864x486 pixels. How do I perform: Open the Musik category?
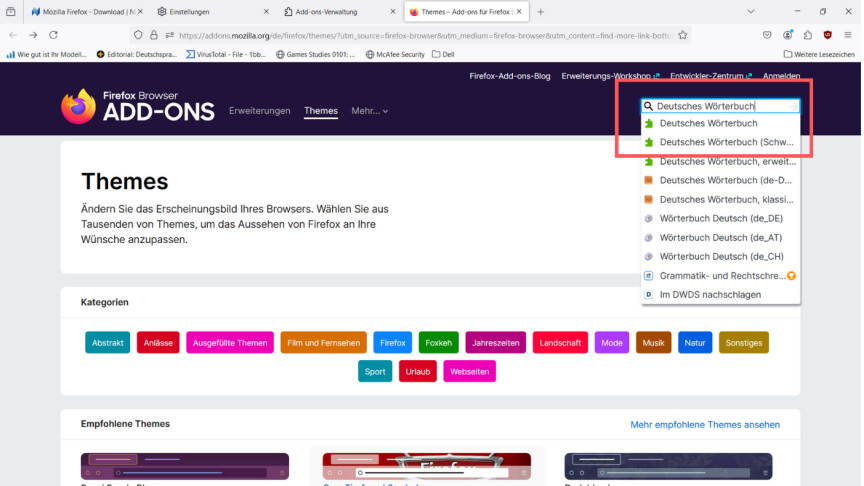click(x=654, y=343)
